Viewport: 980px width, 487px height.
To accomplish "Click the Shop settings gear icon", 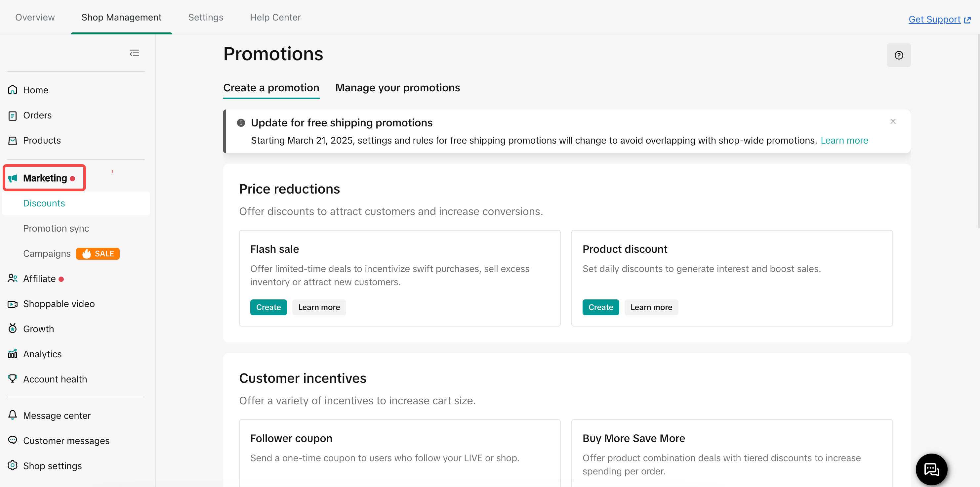I will pos(13,465).
